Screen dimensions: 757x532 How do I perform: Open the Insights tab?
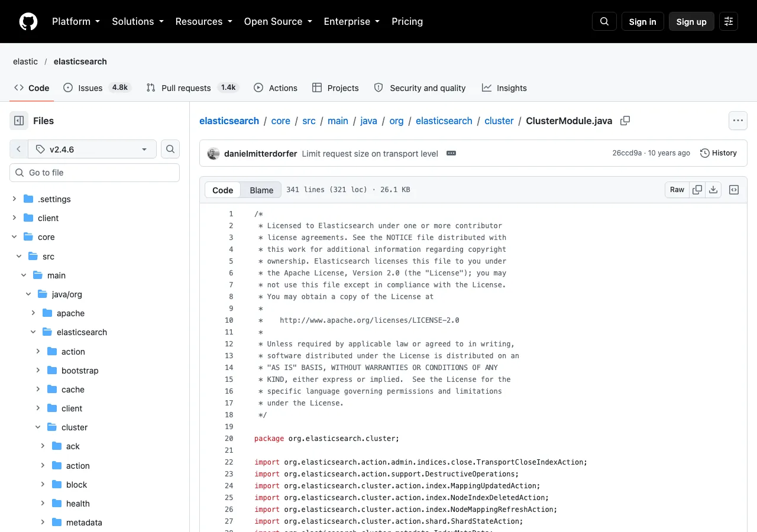504,87
